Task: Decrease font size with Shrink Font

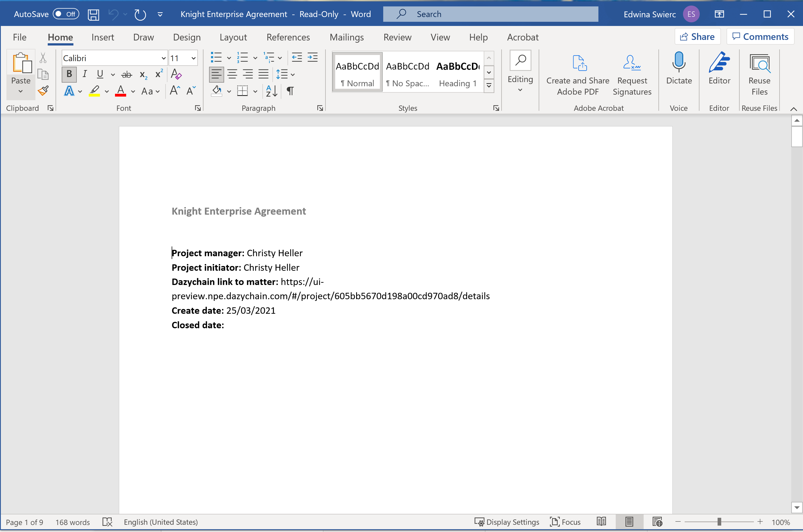Action: (191, 91)
